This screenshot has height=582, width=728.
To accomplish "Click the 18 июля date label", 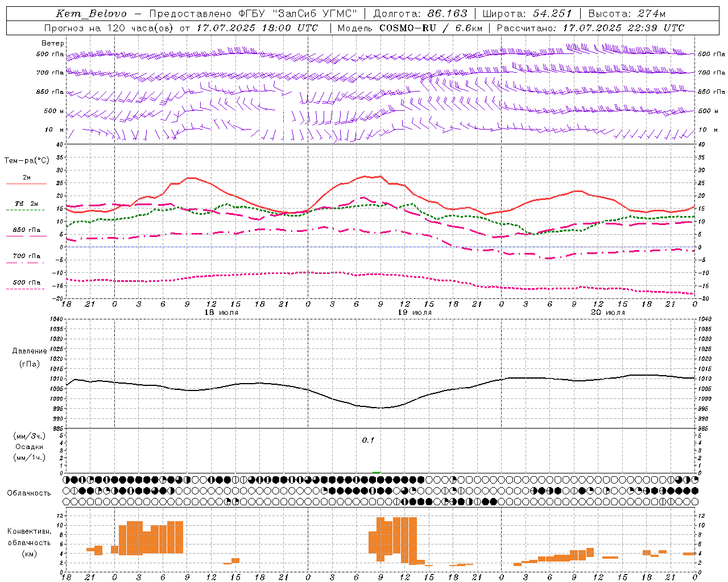I will click(x=222, y=313).
